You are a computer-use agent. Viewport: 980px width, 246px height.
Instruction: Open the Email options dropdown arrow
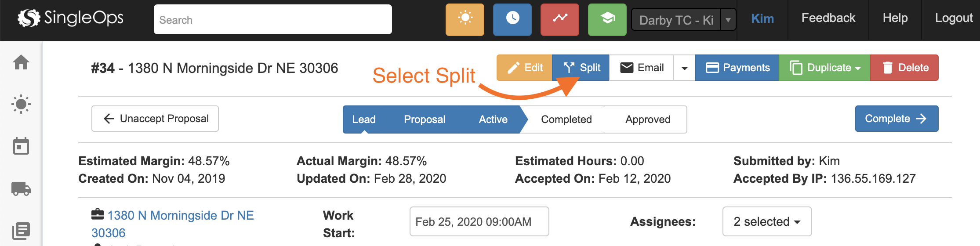pos(684,68)
